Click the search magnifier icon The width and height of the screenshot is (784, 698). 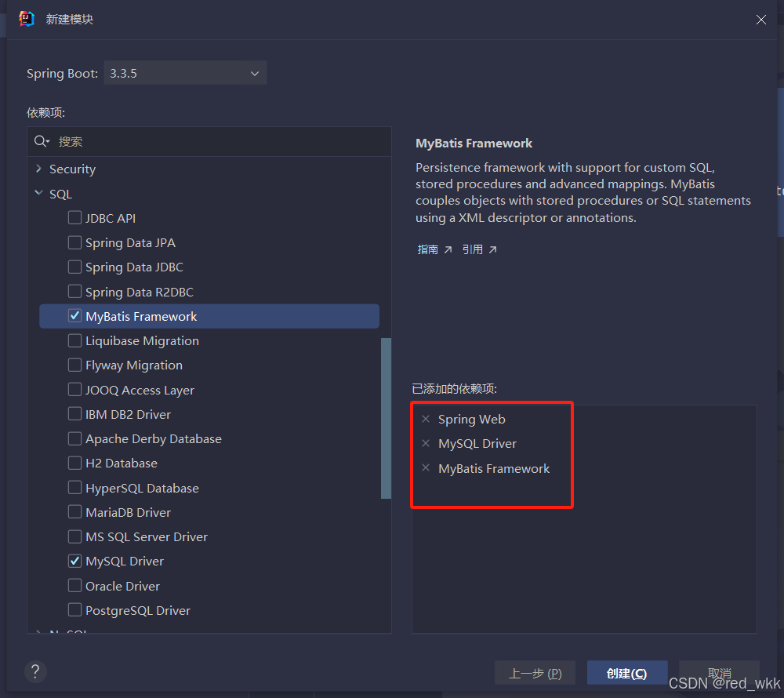click(41, 141)
